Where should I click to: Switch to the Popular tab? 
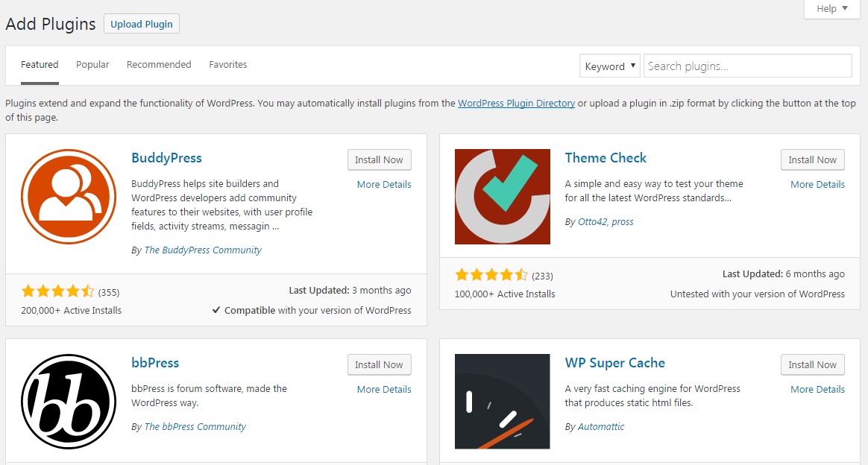pos(92,65)
